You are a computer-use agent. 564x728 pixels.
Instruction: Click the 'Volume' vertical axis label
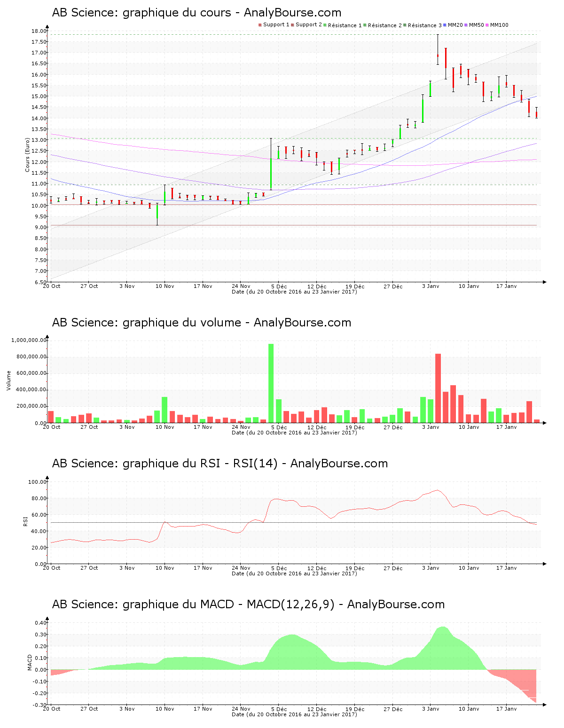pos(8,380)
